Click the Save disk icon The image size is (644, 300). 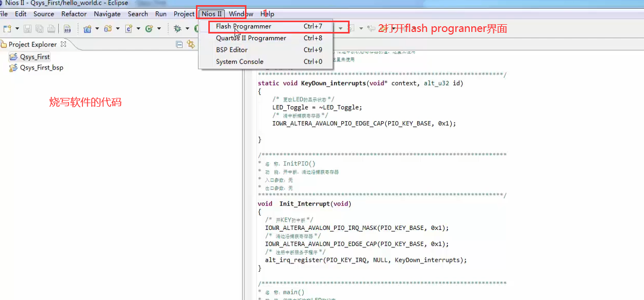pos(27,28)
